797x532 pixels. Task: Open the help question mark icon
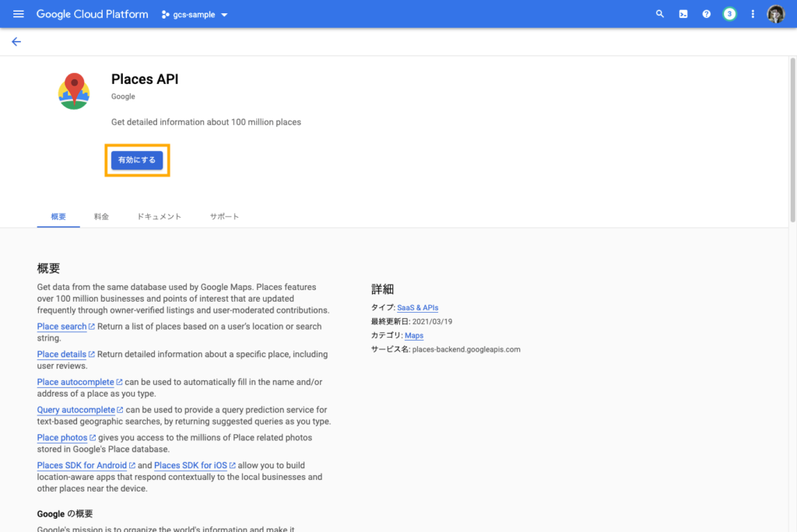coord(707,14)
